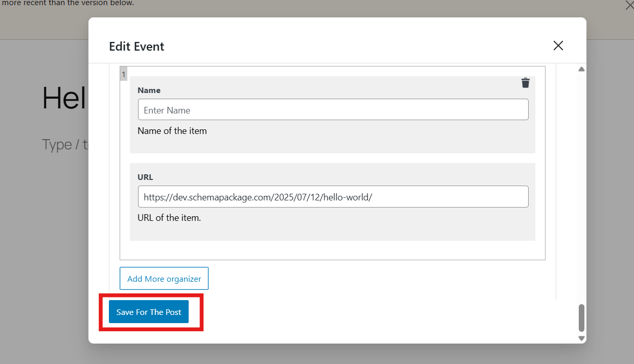The image size is (634, 364).
Task: Click the dialog scrollbar down arrow
Action: pyautogui.click(x=581, y=338)
